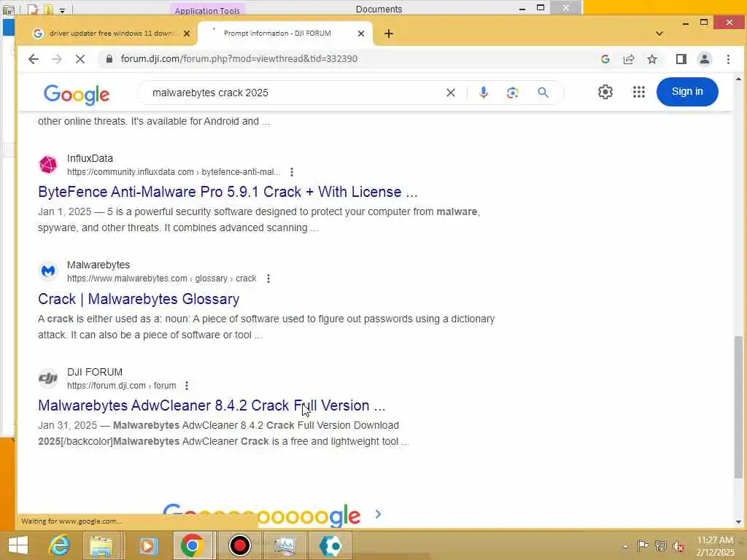Image resolution: width=747 pixels, height=560 pixels.
Task: Click into the malwarebytes crack 2025 search box
Action: 295,93
